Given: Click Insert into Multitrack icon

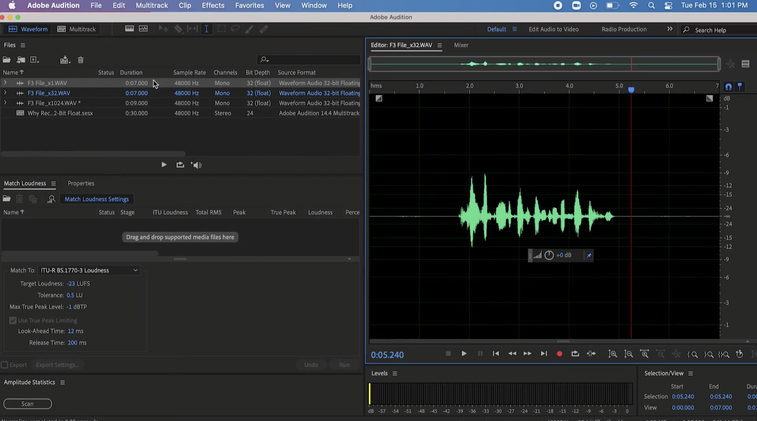Looking at the screenshot, I should tap(65, 60).
